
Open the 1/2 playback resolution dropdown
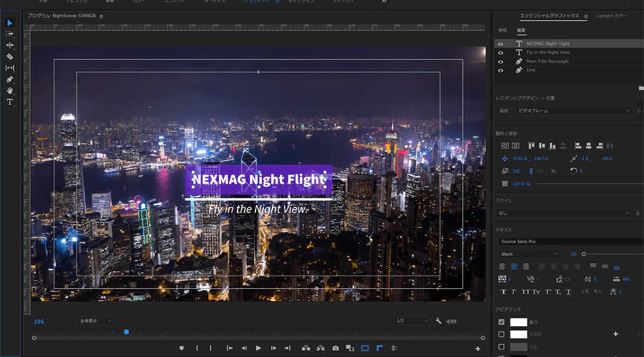click(412, 321)
